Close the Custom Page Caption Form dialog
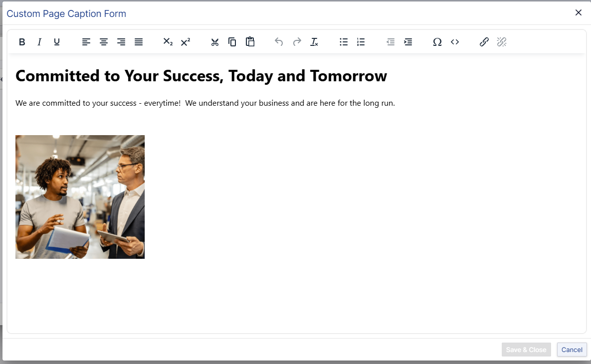This screenshot has height=364, width=591. click(x=578, y=13)
